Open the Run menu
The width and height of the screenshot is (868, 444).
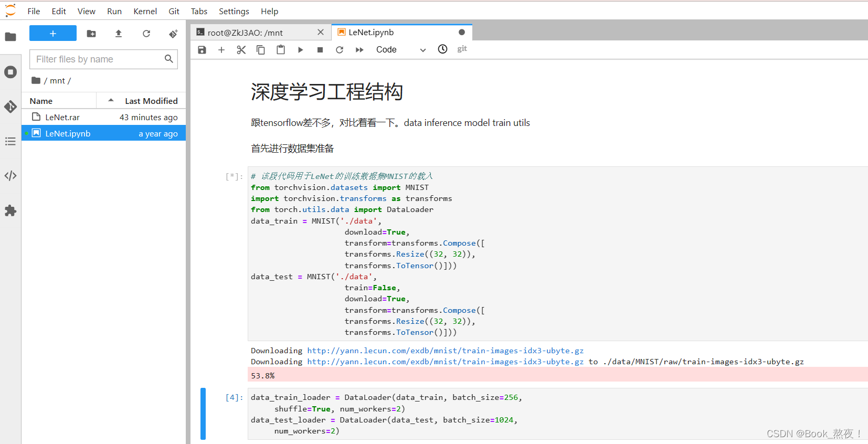click(x=114, y=12)
